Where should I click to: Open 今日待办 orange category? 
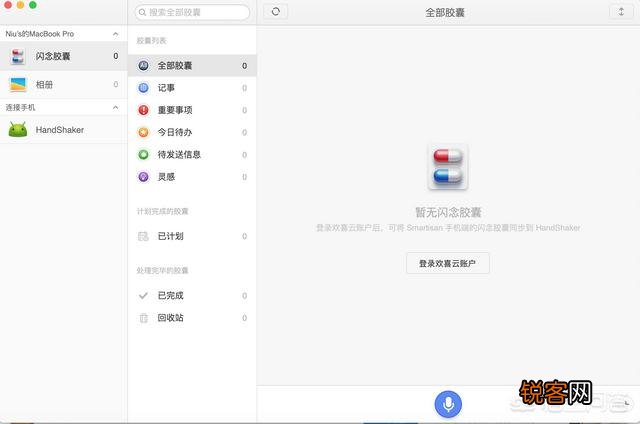[x=192, y=132]
